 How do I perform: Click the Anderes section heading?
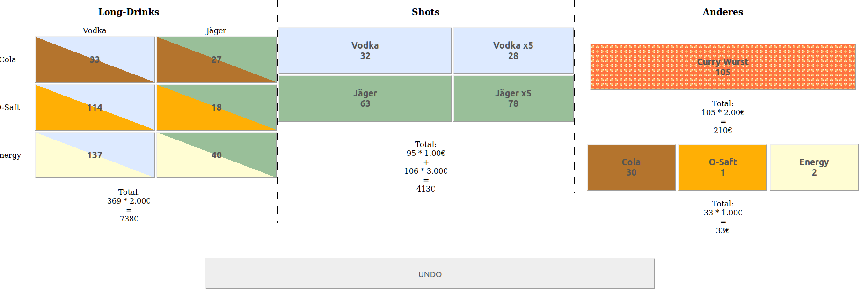(x=722, y=12)
